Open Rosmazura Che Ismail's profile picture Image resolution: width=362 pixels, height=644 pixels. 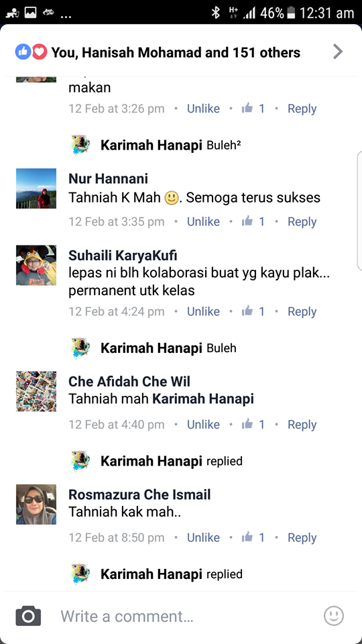(36, 504)
